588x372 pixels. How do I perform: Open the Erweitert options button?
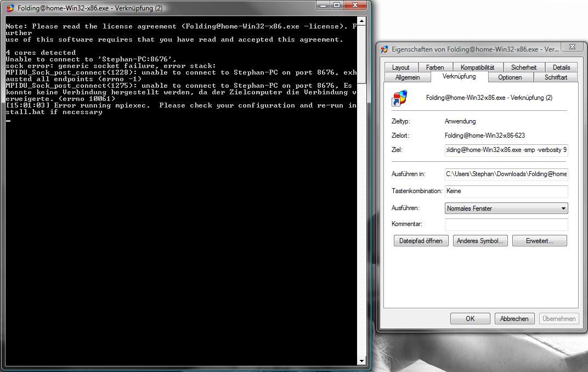tap(540, 241)
